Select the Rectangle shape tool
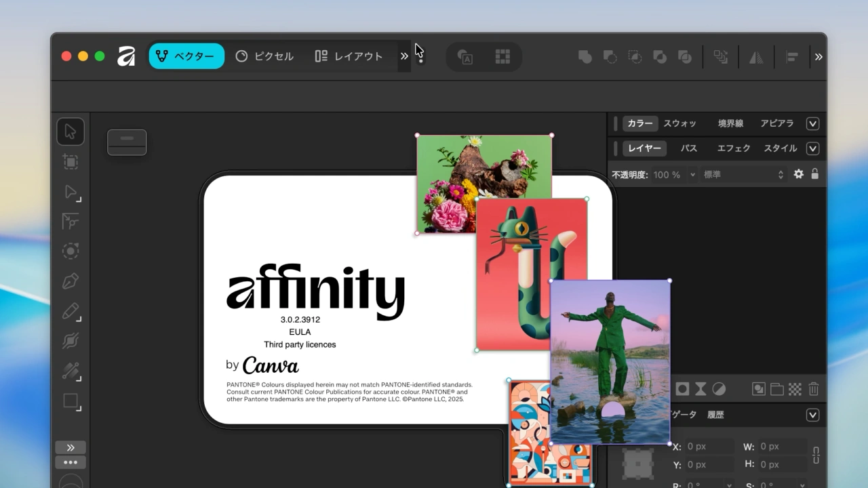Viewport: 868px width, 488px height. point(71,401)
